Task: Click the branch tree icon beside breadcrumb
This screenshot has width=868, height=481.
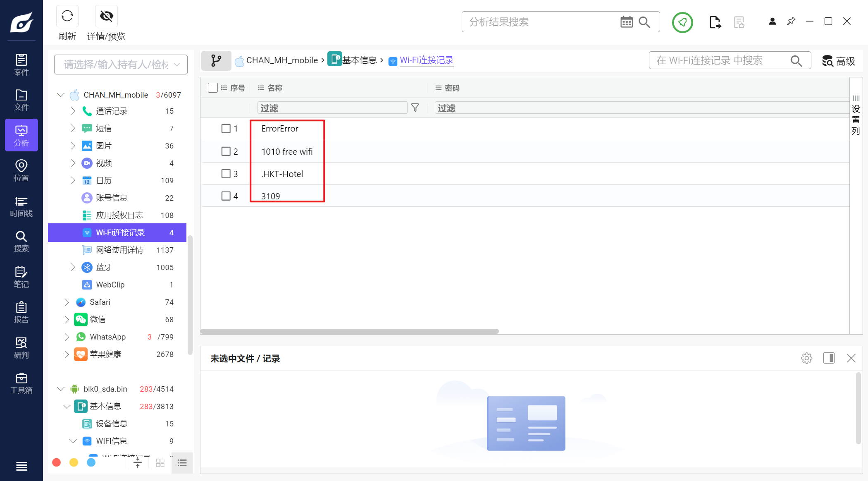Action: (x=216, y=61)
